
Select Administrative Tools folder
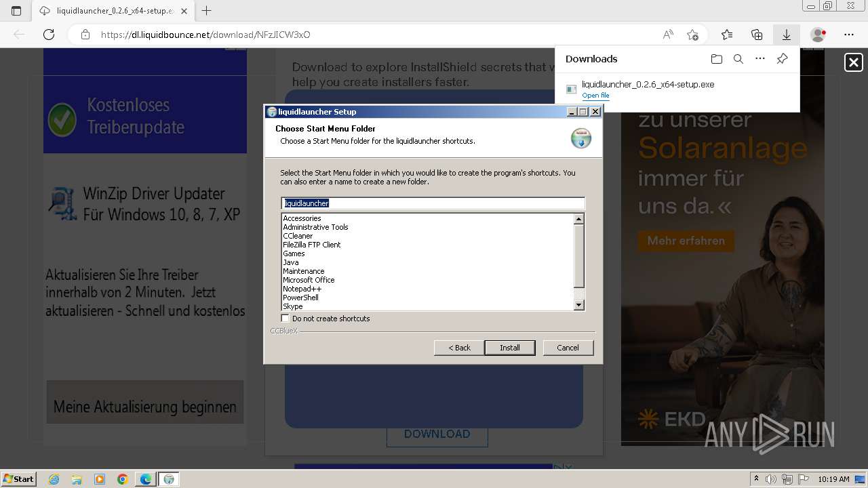tap(315, 227)
